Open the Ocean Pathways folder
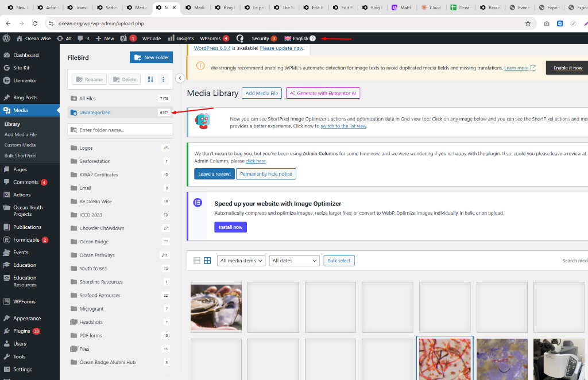 [x=120, y=255]
